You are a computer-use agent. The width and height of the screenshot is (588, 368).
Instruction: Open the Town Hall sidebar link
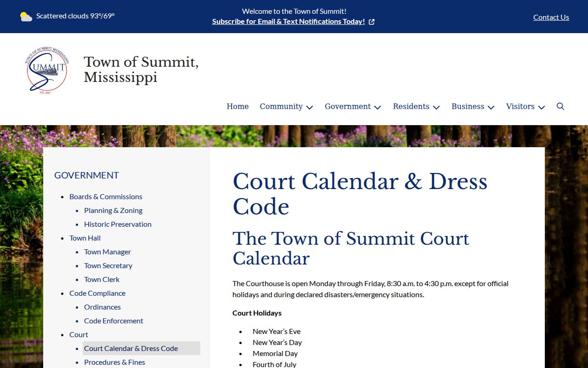click(85, 238)
